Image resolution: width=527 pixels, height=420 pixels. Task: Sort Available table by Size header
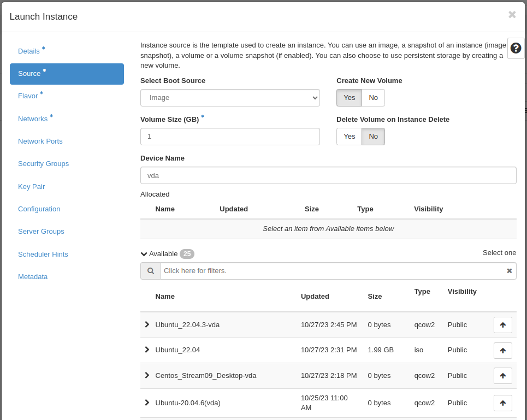[375, 297]
